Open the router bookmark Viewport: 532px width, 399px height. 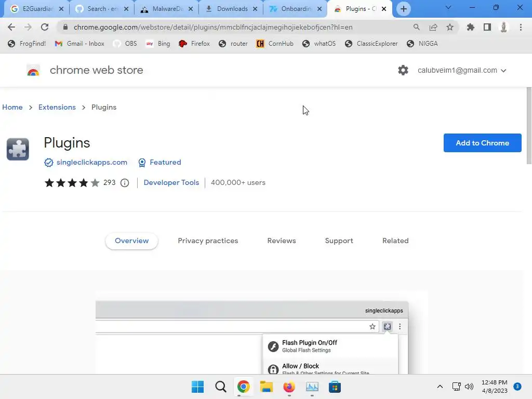tap(233, 44)
